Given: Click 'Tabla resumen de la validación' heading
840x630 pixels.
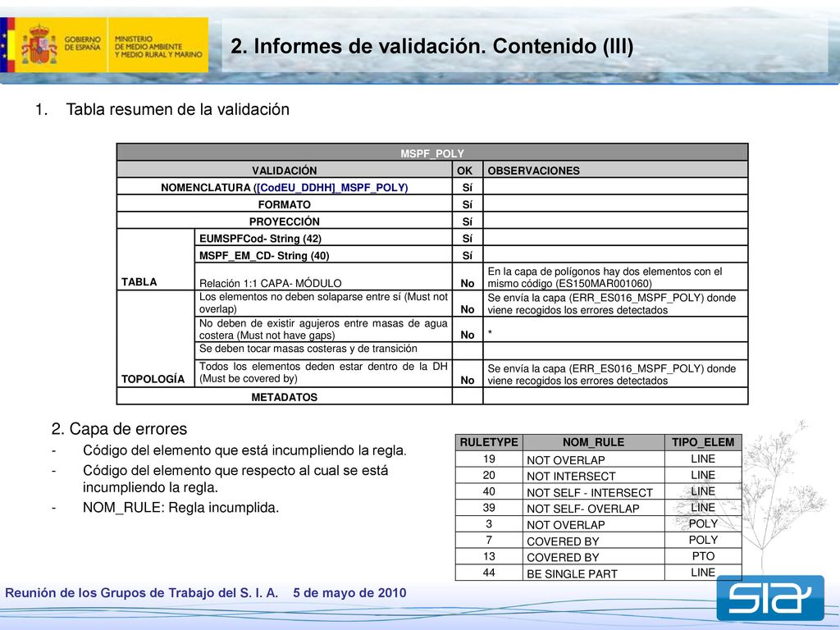Looking at the screenshot, I should 177,109.
